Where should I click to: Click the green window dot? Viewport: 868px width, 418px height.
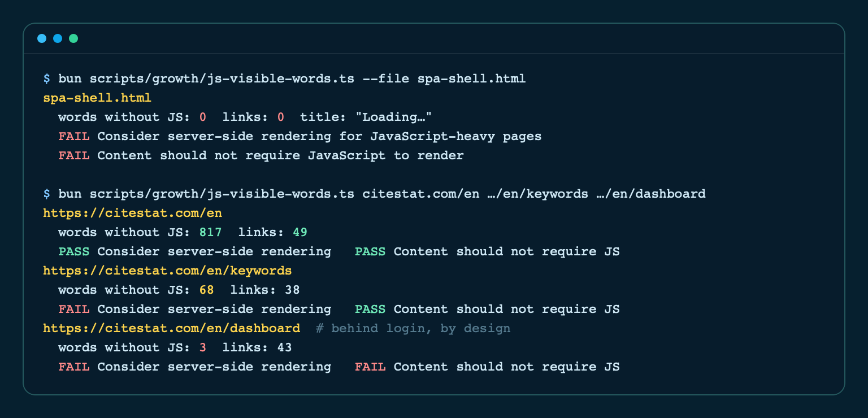tap(73, 38)
